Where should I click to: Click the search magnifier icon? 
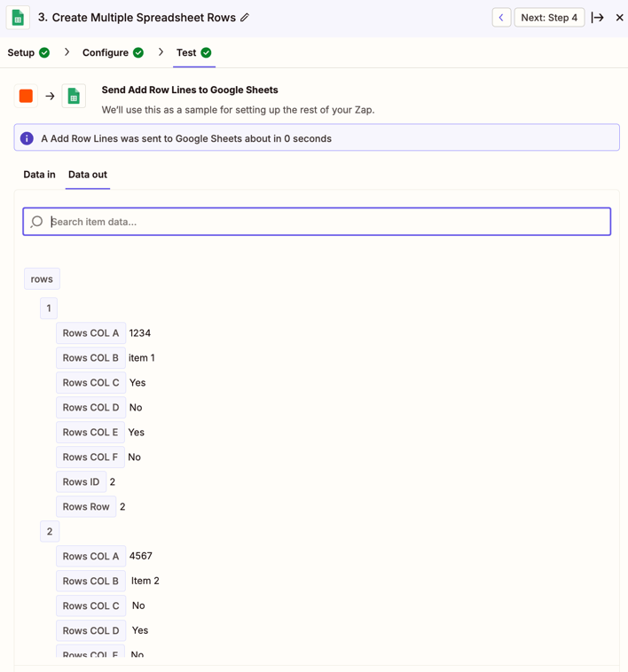pos(37,222)
